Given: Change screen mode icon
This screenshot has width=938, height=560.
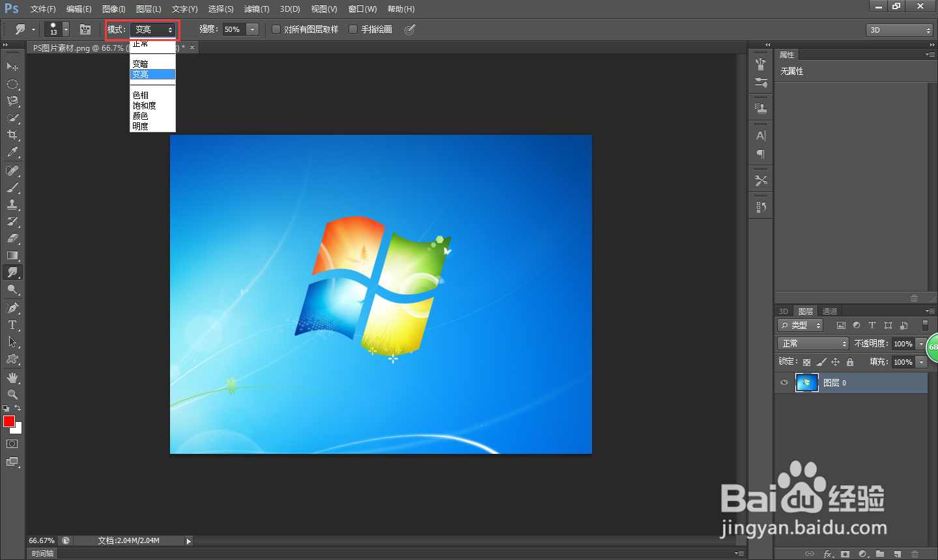Looking at the screenshot, I should pyautogui.click(x=12, y=462).
